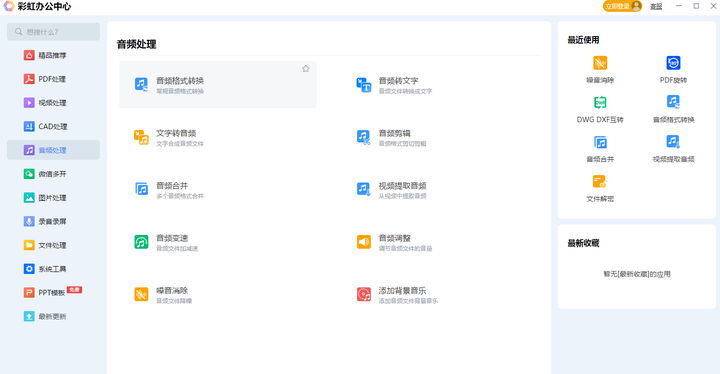Viewport: 720px width, 374px height.
Task: Open 音频合并 from recently used panel
Action: 600,149
